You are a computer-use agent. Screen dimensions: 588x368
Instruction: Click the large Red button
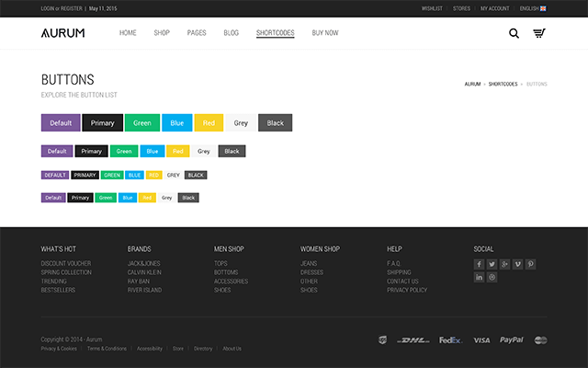(209, 122)
